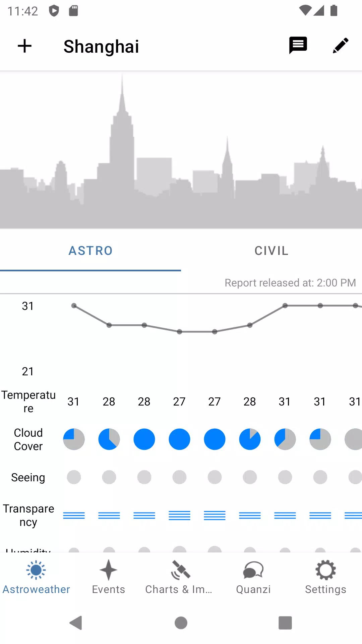
Task: Open the Settings gear icon
Action: click(325, 570)
